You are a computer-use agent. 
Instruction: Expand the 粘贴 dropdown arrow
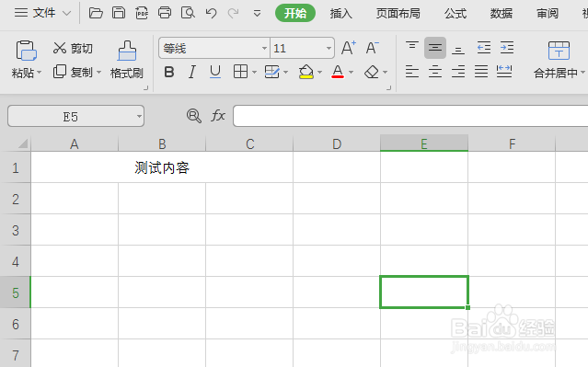tap(40, 73)
